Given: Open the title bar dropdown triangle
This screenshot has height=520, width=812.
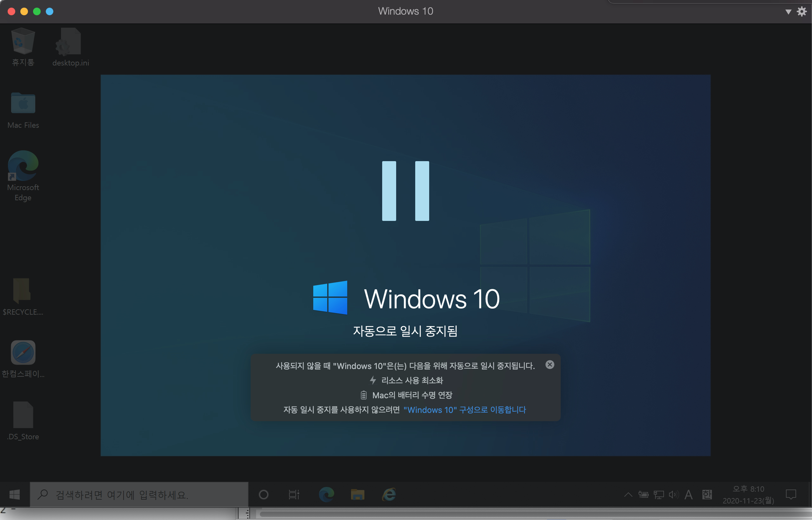Looking at the screenshot, I should (x=788, y=12).
